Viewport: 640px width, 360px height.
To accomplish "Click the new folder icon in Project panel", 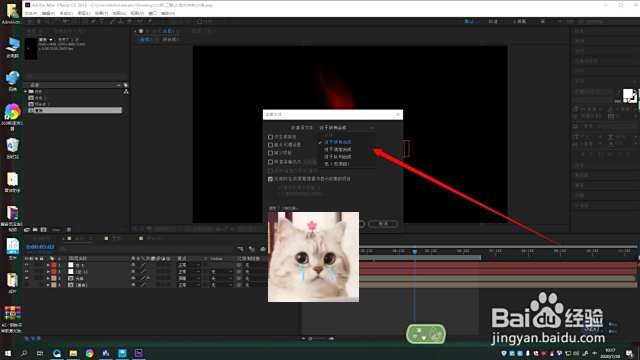I will (35, 230).
